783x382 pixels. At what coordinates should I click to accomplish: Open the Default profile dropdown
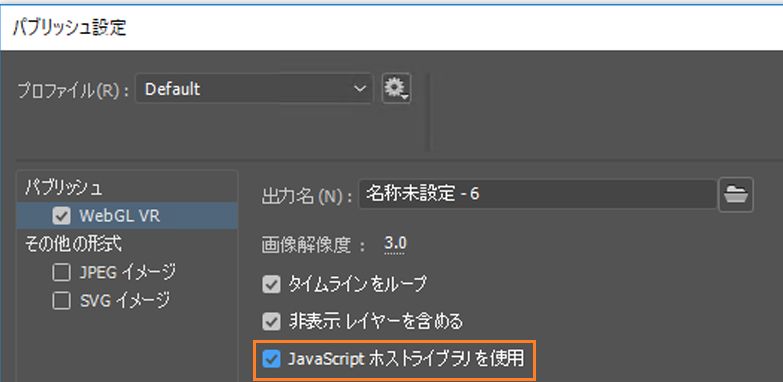254,89
